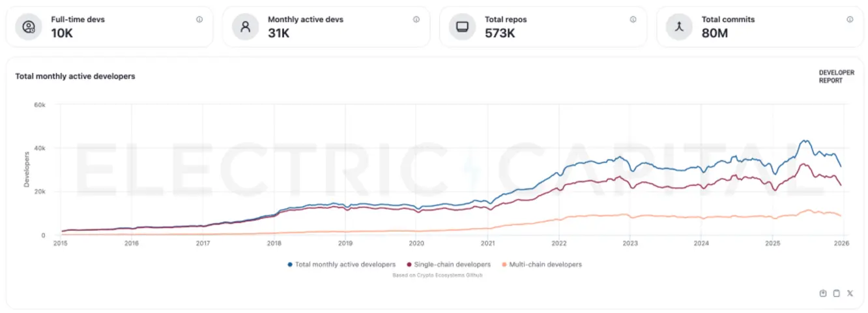868x313 pixels.
Task: Download the chart image using the save icon
Action: (x=823, y=293)
